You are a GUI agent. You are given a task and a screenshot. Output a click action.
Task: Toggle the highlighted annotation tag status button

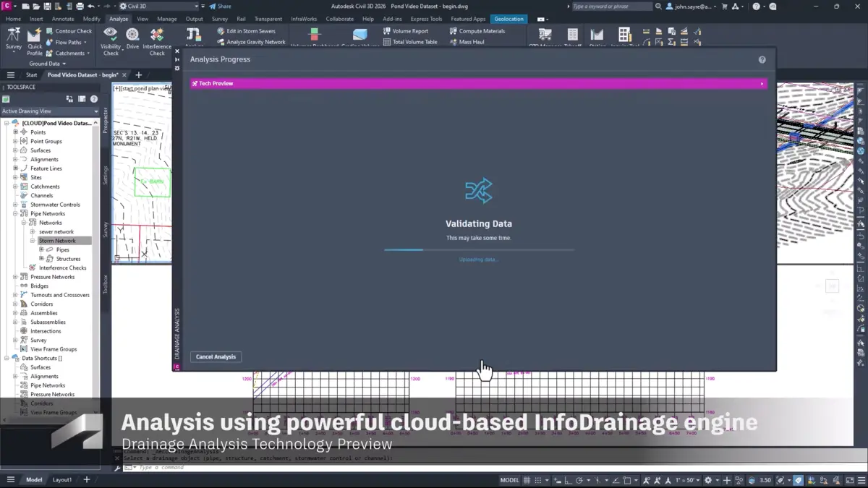[x=798, y=480]
